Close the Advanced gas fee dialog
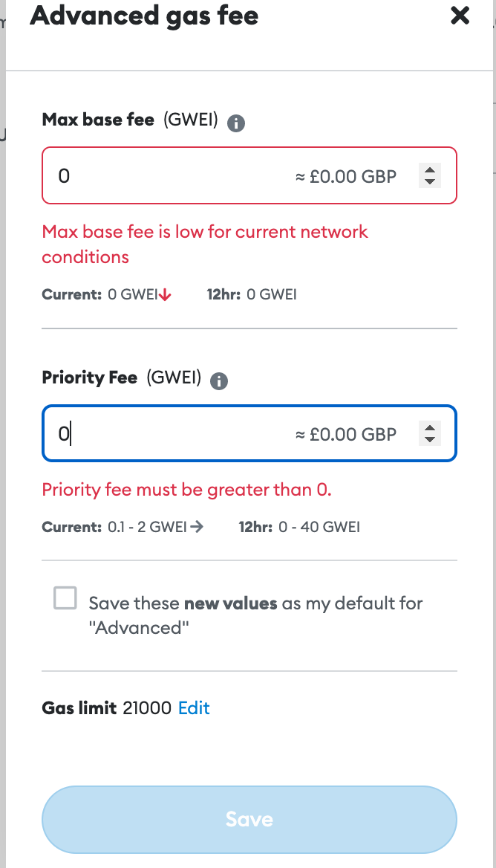496x868 pixels. (x=460, y=16)
